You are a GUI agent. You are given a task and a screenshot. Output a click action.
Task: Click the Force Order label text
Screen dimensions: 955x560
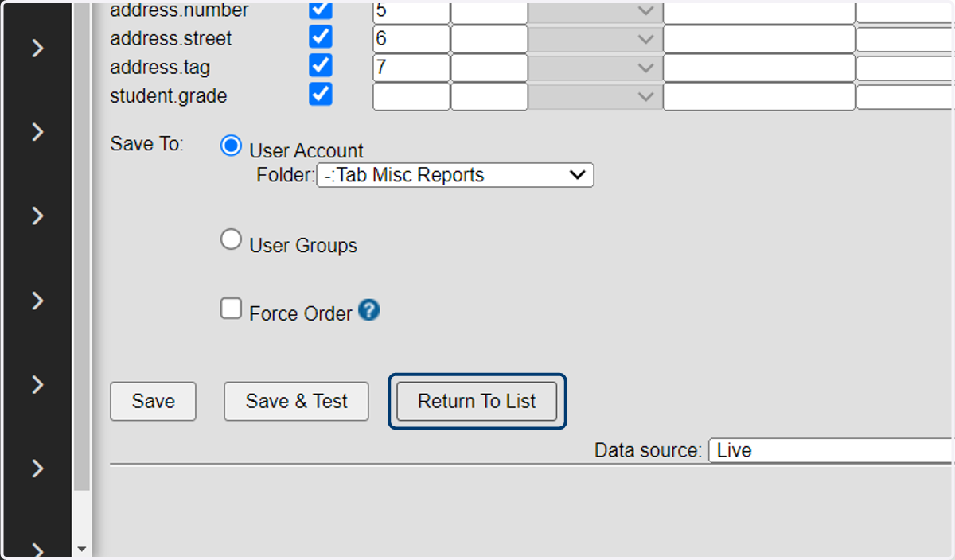(300, 313)
